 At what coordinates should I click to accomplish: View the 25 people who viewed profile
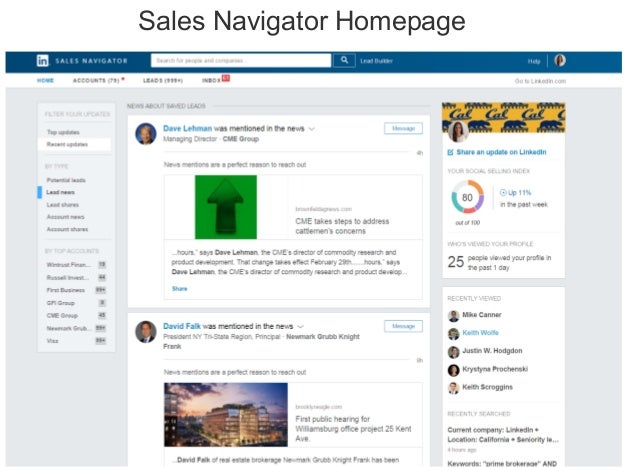[x=499, y=262]
